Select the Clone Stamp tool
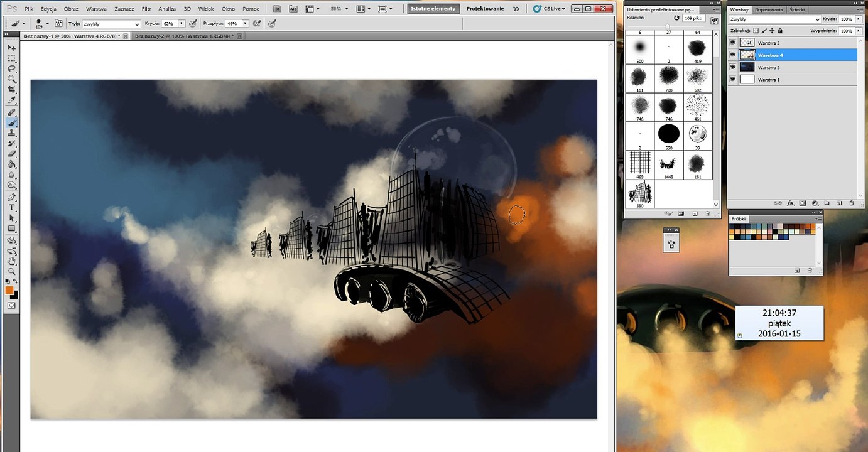Image resolution: width=868 pixels, height=452 pixels. point(11,134)
